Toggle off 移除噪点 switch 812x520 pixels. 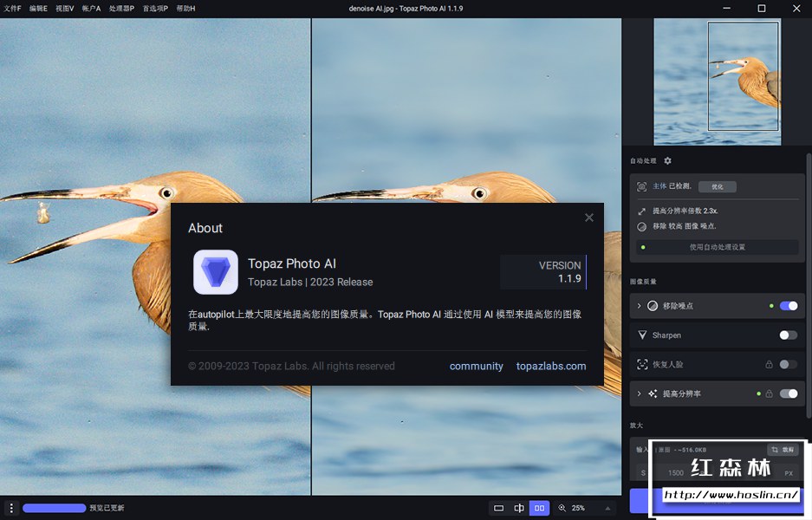pos(789,306)
